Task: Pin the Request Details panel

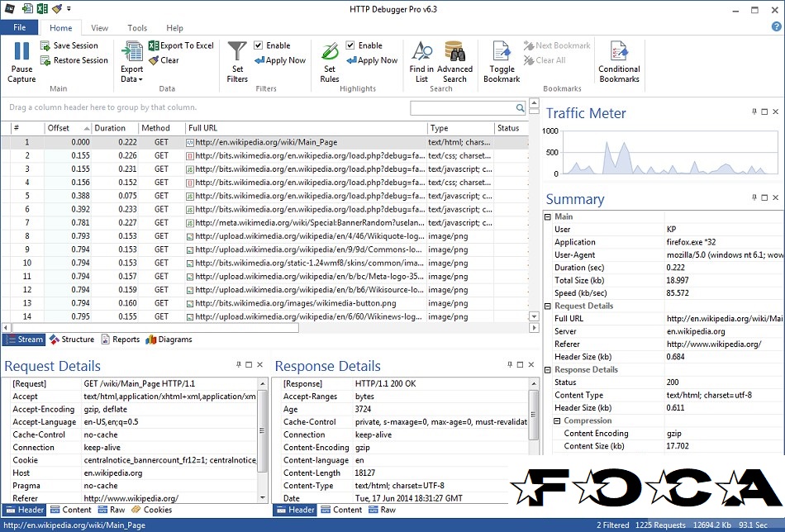Action: [x=238, y=365]
